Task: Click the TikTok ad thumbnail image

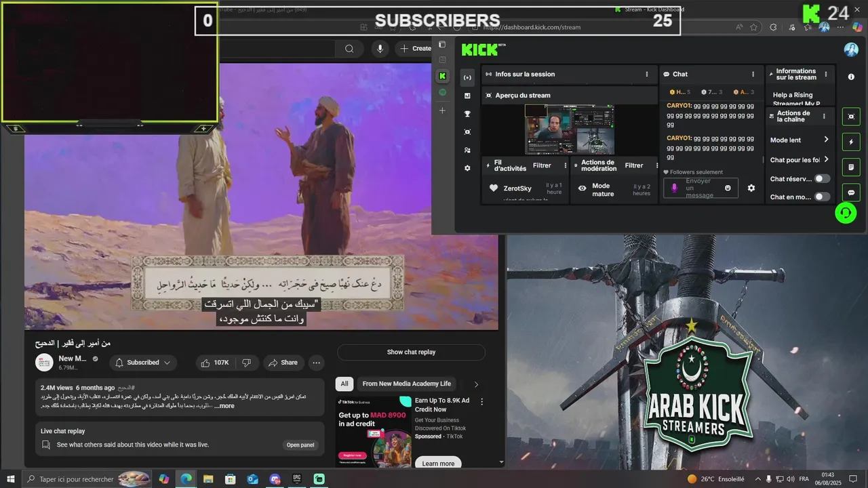Action: click(373, 432)
